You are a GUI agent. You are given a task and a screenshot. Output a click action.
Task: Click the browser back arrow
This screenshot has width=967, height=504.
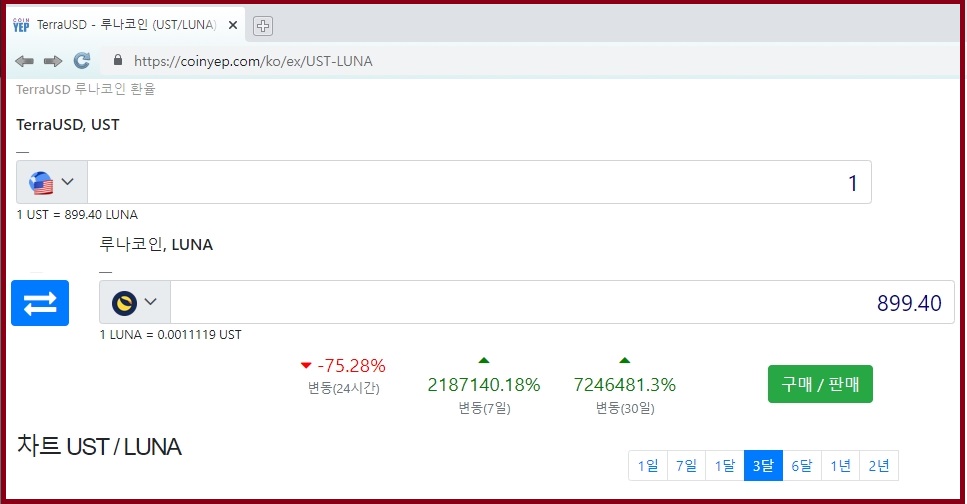(x=24, y=61)
